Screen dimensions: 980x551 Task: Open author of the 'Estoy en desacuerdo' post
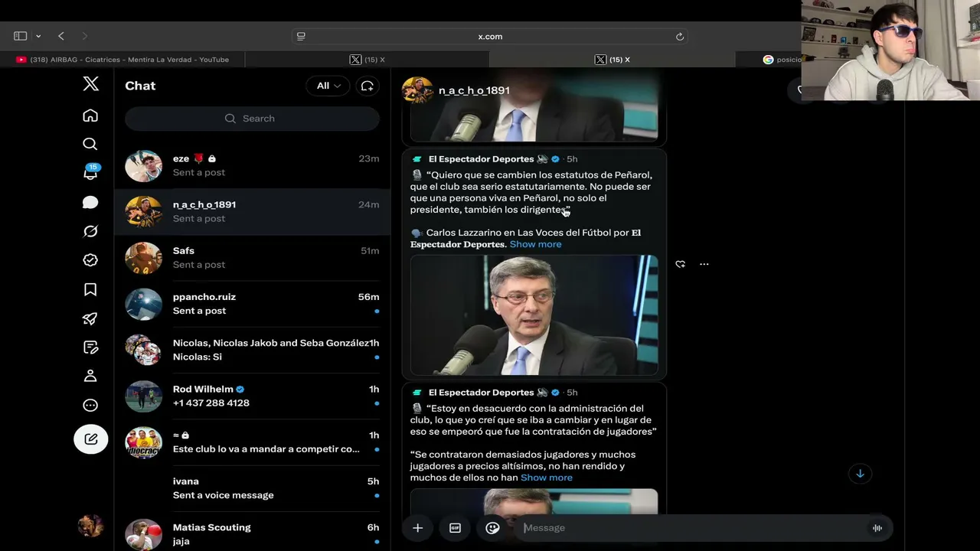tap(481, 393)
